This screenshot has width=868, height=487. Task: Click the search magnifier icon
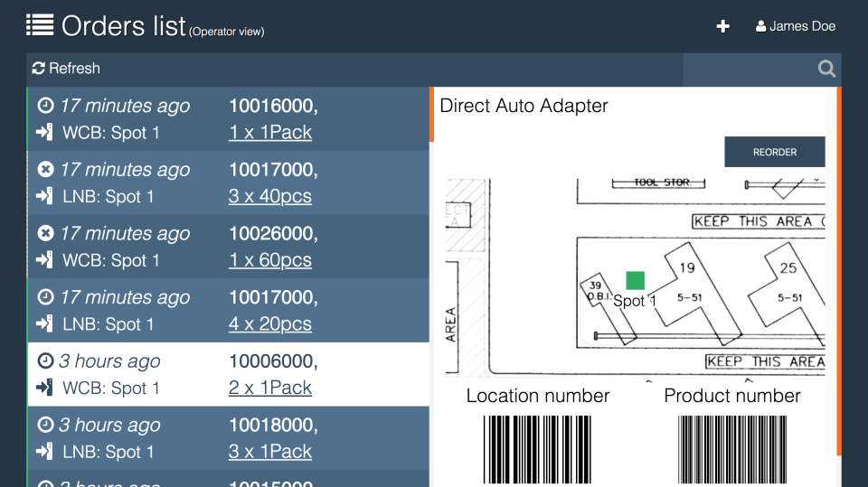pyautogui.click(x=826, y=69)
